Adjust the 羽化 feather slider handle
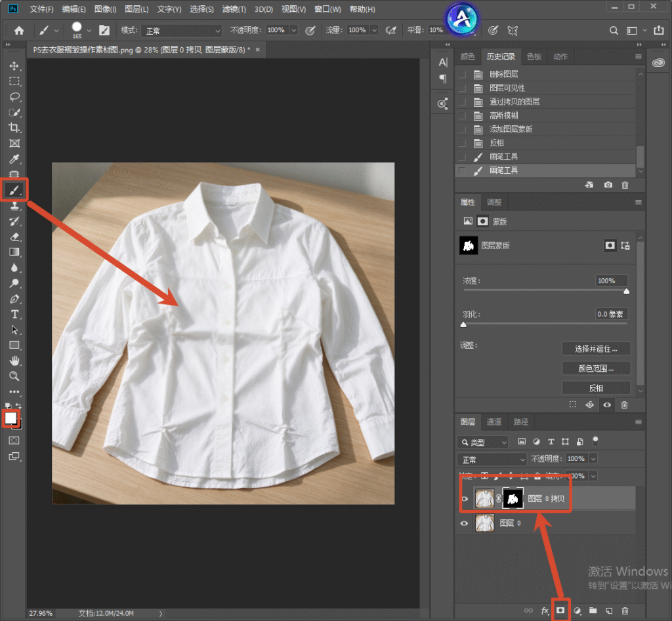This screenshot has width=672, height=621. click(463, 325)
